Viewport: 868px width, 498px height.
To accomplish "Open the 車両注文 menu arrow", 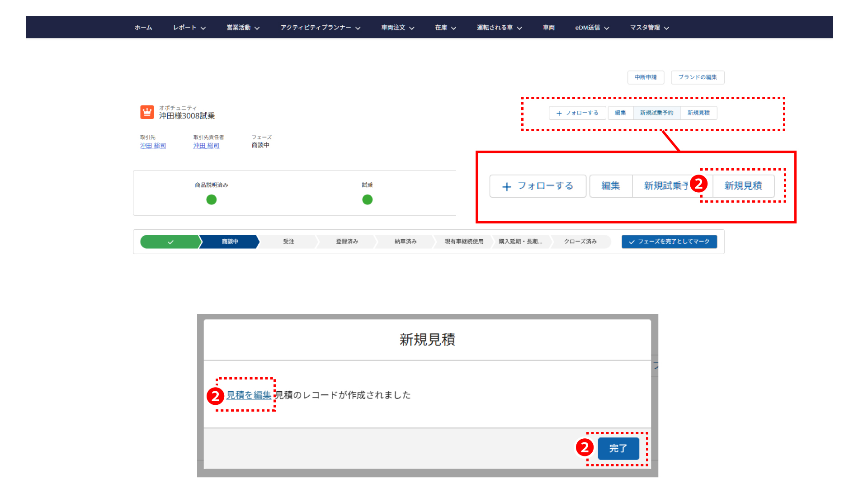I will 412,28.
